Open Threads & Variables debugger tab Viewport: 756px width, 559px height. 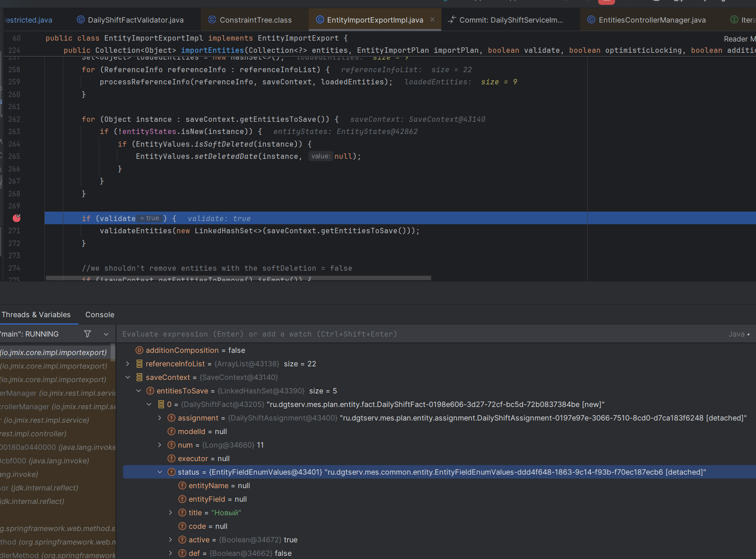36,314
